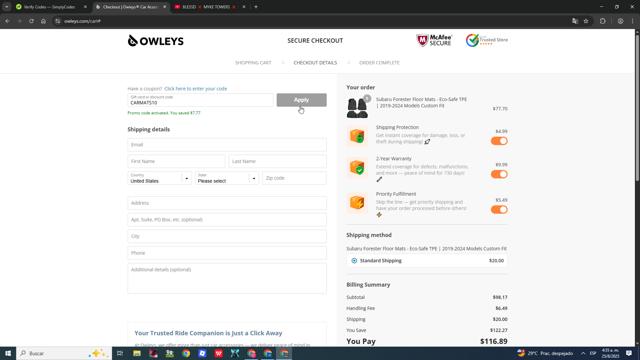
Task: Open the site information icon in address bar
Action: click(x=58, y=21)
